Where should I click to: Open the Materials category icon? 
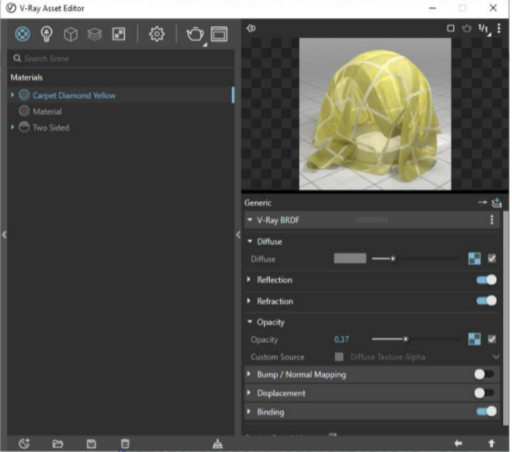(x=23, y=34)
